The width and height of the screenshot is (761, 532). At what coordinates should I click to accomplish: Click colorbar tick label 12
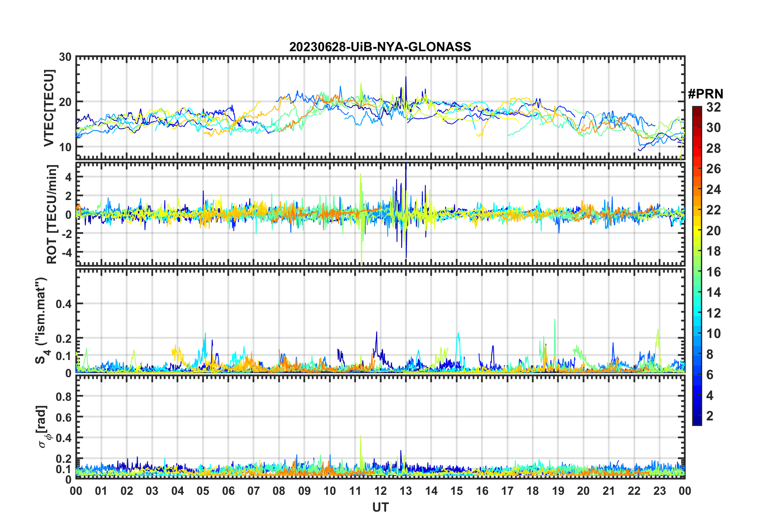[x=713, y=313]
